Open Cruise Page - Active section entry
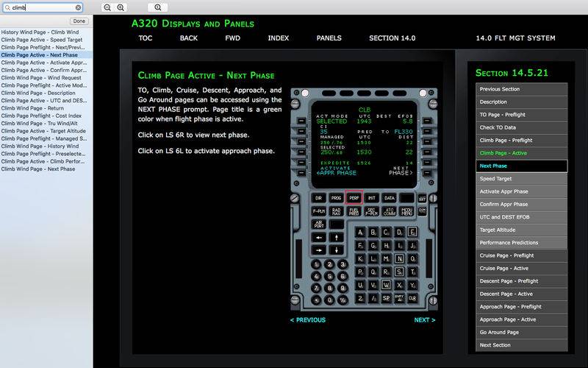This screenshot has width=588, height=368. pos(521,268)
